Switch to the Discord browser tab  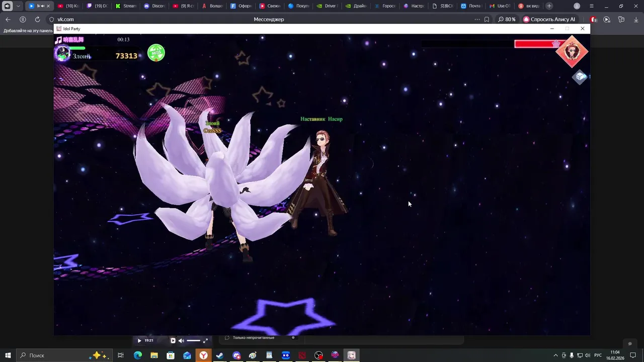coord(154,6)
